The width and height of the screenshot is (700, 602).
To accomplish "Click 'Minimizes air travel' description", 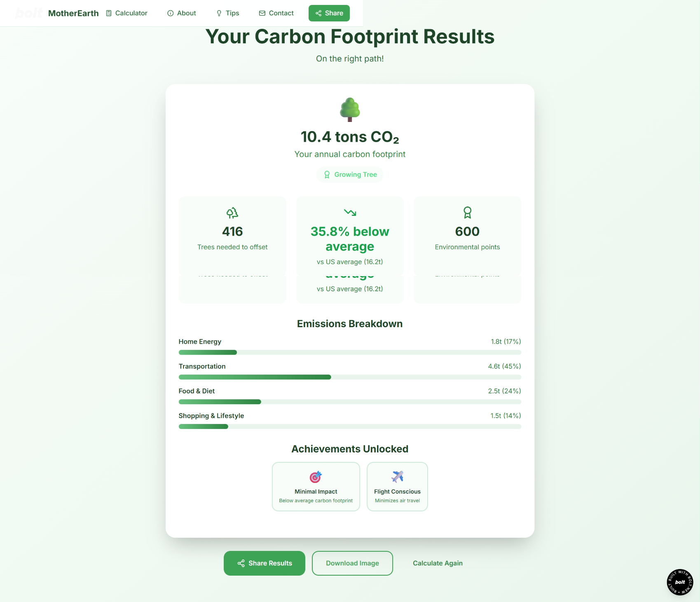I will point(397,501).
